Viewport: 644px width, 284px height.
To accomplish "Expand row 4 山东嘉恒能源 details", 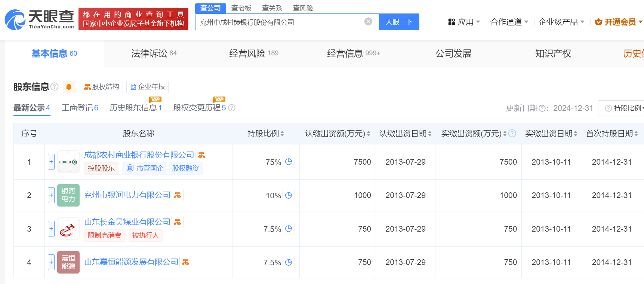I will pyautogui.click(x=51, y=262).
